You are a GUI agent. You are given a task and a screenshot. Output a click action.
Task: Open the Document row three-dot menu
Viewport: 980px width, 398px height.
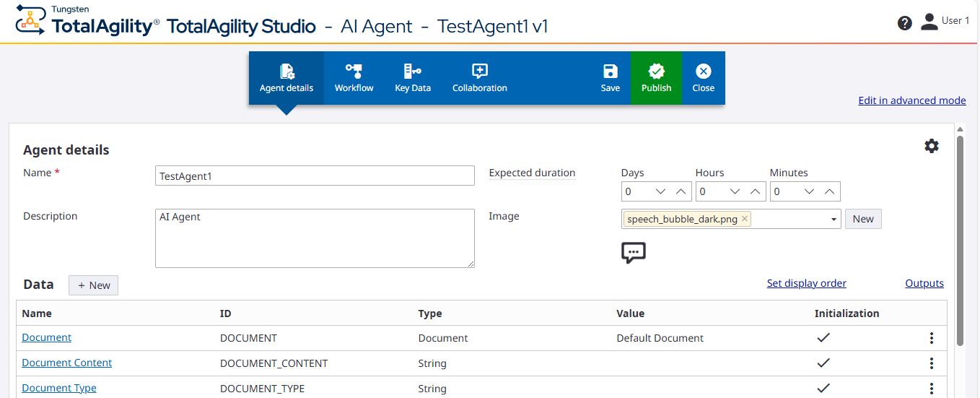pos(932,338)
